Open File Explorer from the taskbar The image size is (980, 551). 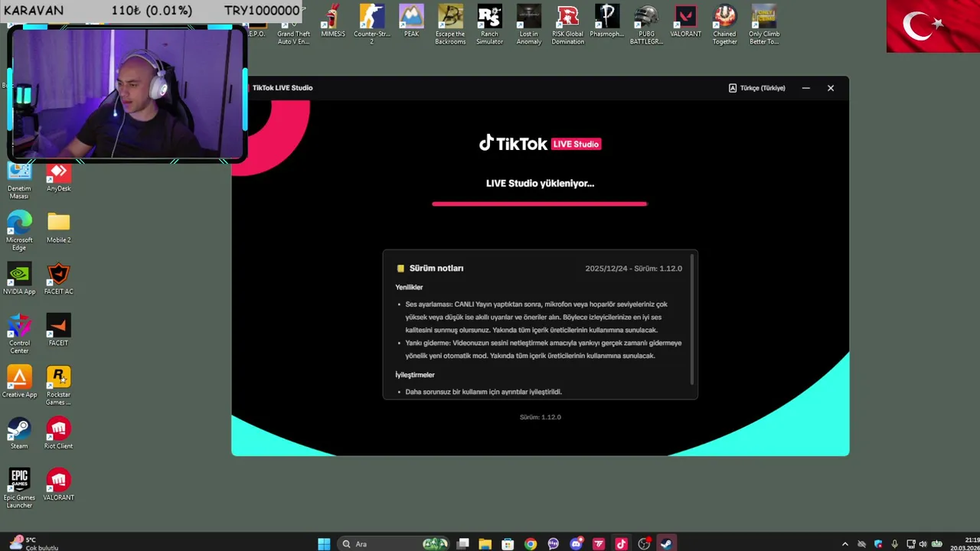pyautogui.click(x=485, y=544)
